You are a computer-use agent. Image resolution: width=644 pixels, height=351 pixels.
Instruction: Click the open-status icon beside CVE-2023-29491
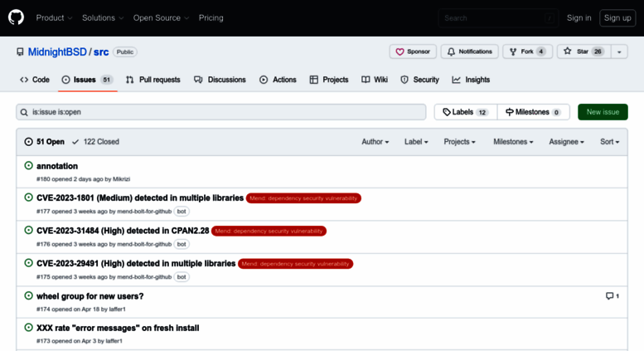[28, 263]
